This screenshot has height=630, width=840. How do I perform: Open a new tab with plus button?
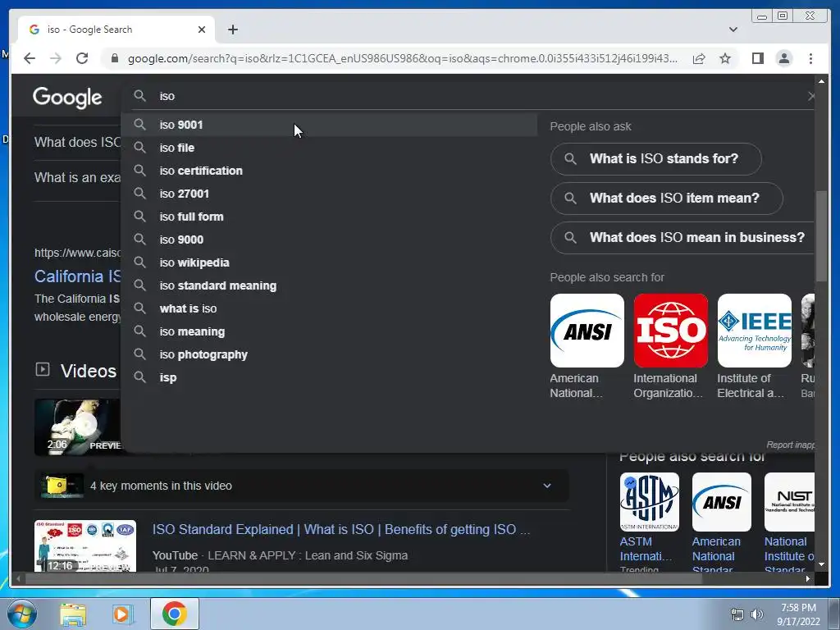[232, 30]
